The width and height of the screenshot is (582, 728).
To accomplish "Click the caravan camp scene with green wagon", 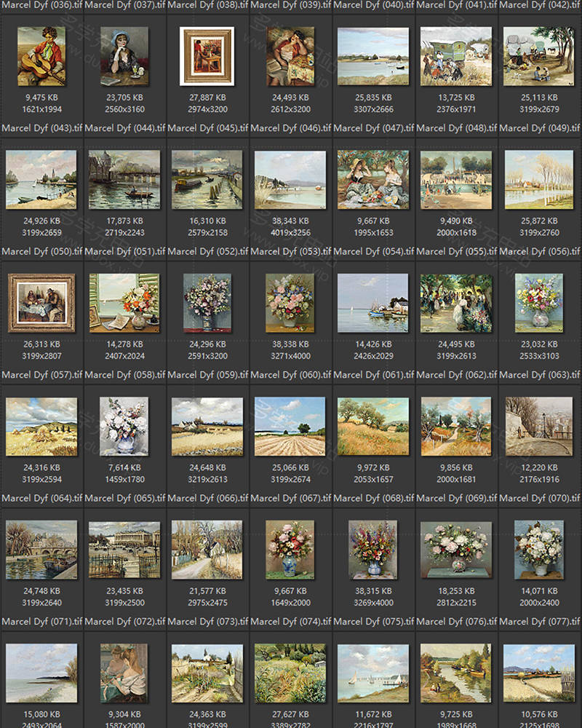I will click(456, 56).
